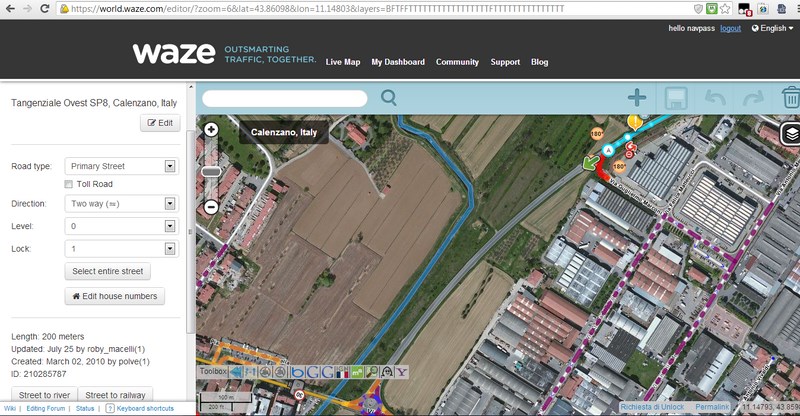Open the Blog menu item
This screenshot has width=800, height=416.
point(539,62)
